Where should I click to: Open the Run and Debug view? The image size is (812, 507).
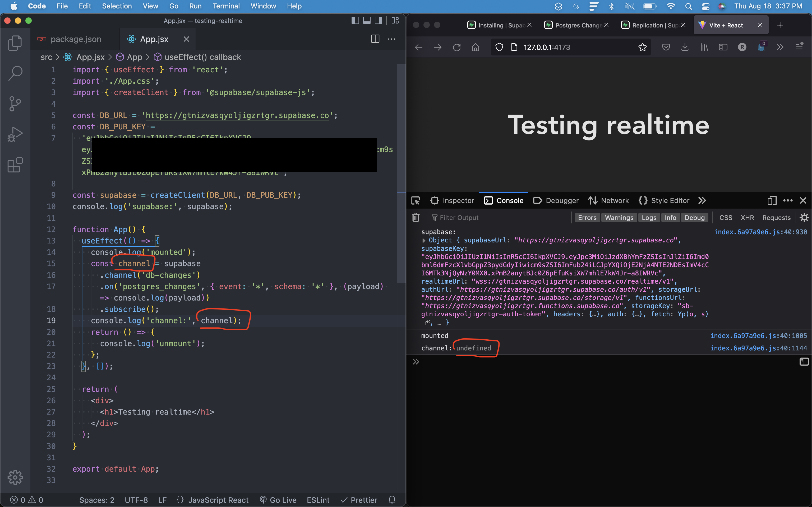(15, 134)
